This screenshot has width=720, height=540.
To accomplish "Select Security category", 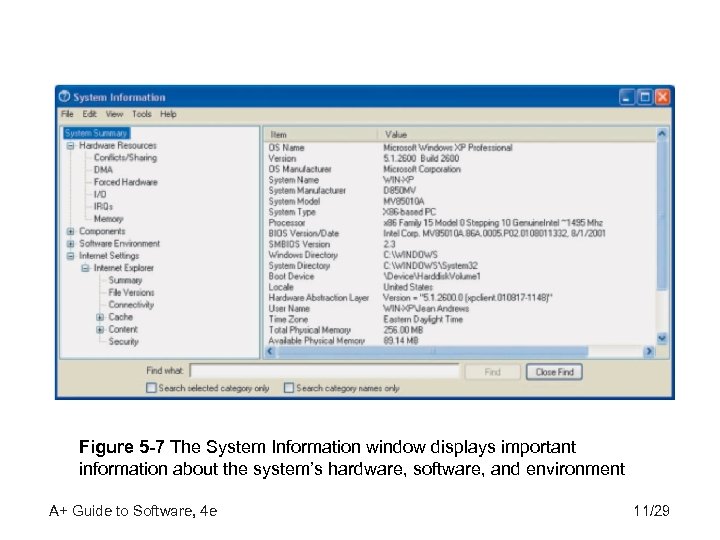I will [x=124, y=342].
